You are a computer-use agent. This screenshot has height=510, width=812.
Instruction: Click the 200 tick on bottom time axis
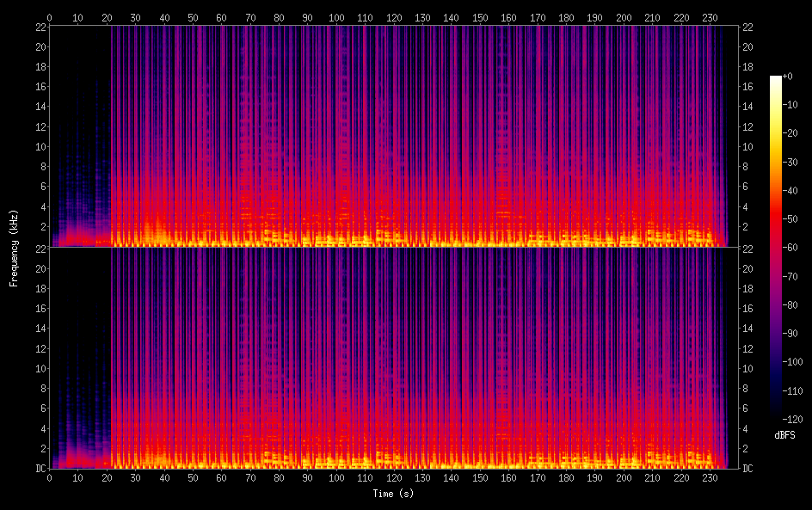[x=624, y=477]
